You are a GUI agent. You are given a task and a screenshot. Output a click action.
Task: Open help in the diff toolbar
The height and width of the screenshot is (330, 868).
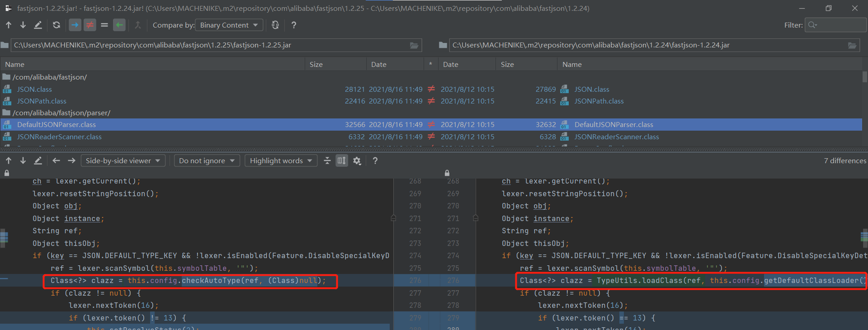point(375,160)
